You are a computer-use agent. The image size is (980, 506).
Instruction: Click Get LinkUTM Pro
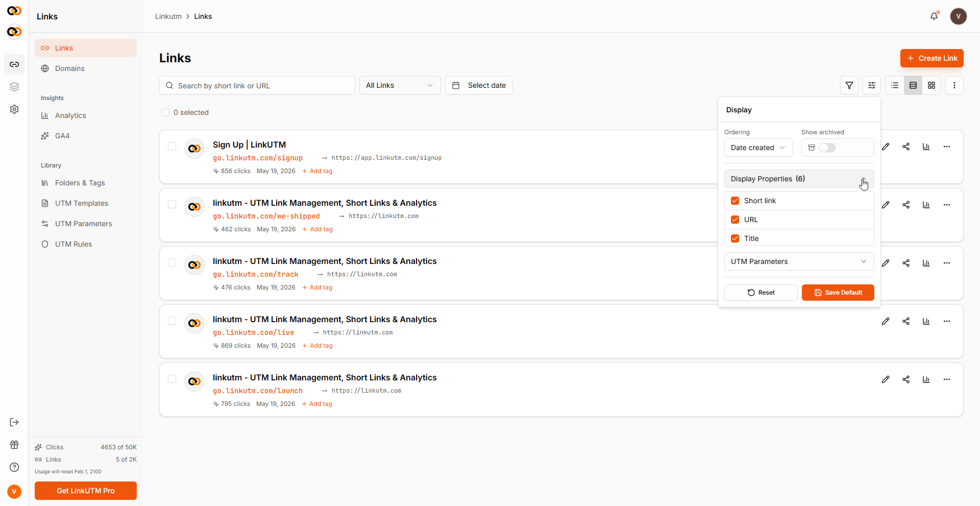pos(86,491)
